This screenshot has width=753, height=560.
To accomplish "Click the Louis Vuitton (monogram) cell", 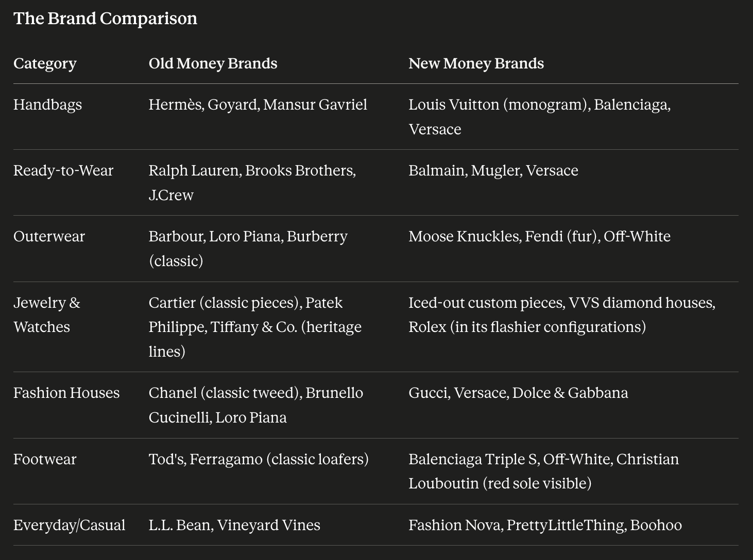I will [x=539, y=117].
